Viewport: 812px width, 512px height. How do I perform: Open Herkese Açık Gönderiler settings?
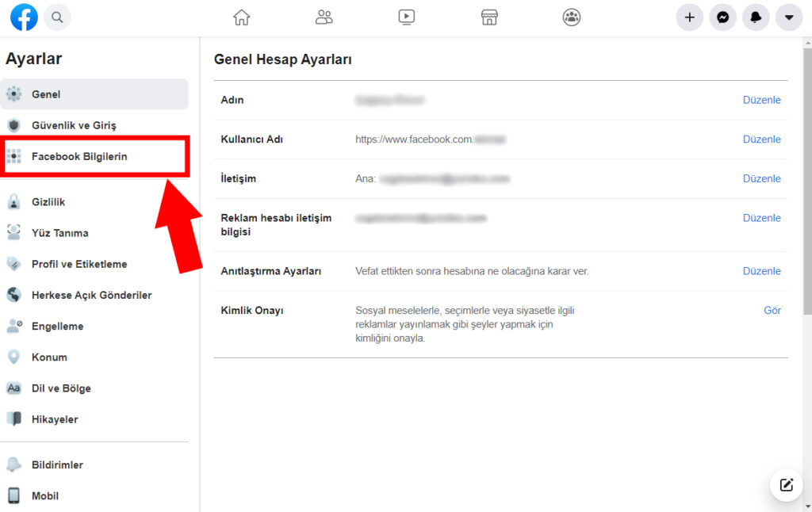pyautogui.click(x=94, y=295)
